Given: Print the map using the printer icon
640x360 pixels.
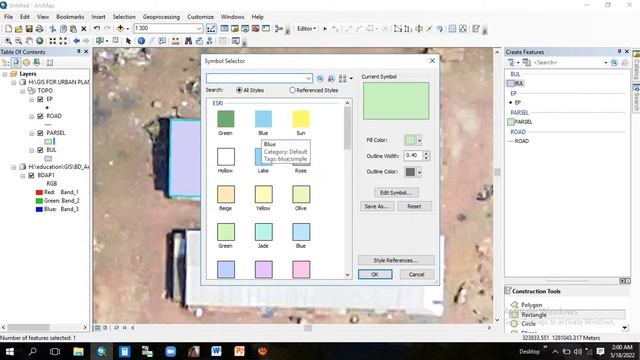Looking at the screenshot, I should [x=39, y=29].
